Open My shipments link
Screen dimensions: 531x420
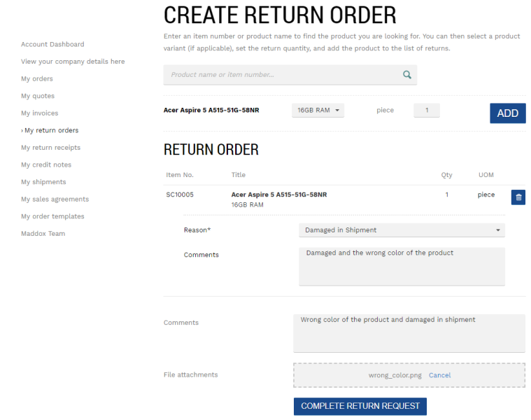click(x=43, y=182)
